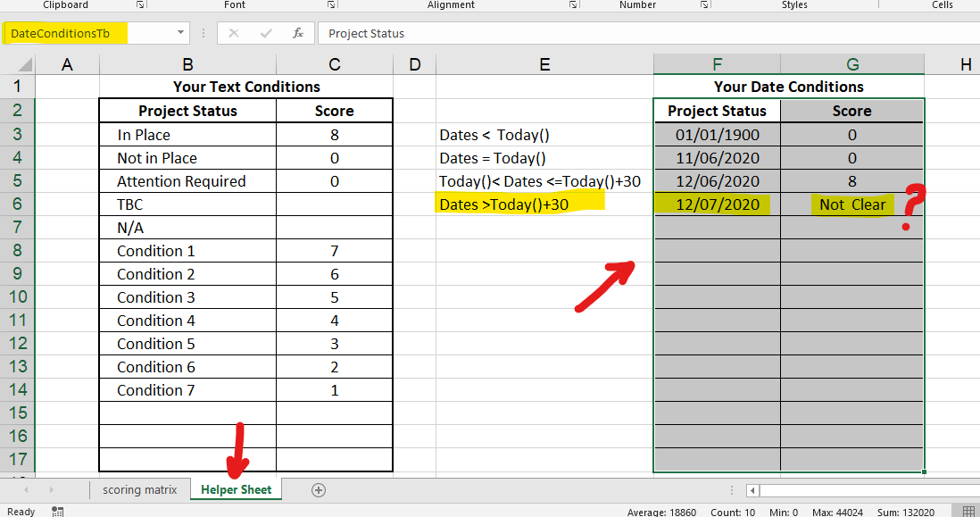Image resolution: width=980 pixels, height=517 pixels.
Task: Click status bar 'Sum: 132020' value
Action: (906, 512)
